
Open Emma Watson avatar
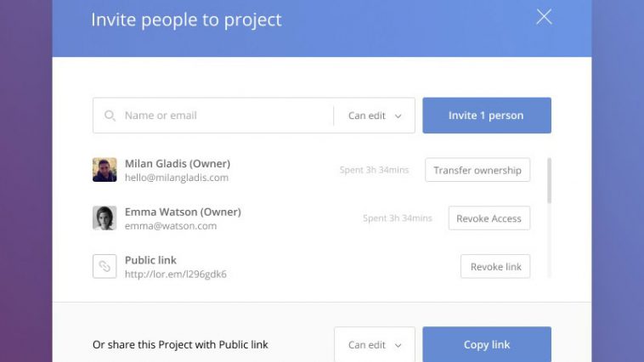coord(105,218)
